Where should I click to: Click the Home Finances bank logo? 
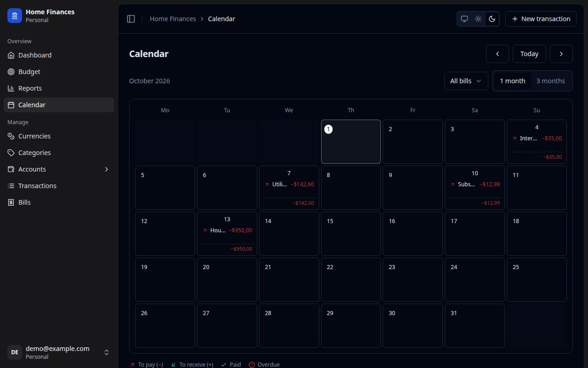[x=15, y=16]
